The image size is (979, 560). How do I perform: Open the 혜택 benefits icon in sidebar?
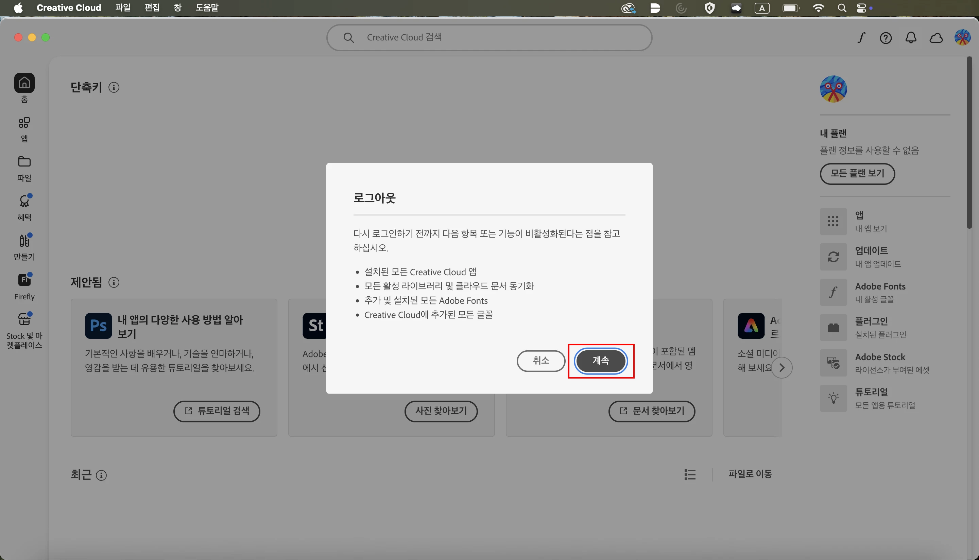coord(24,201)
